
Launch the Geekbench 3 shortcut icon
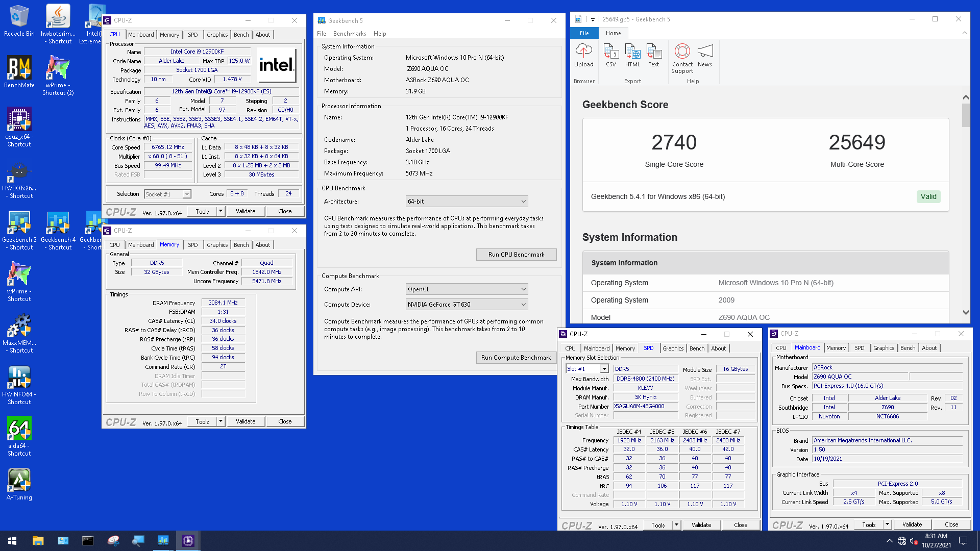pos(19,230)
